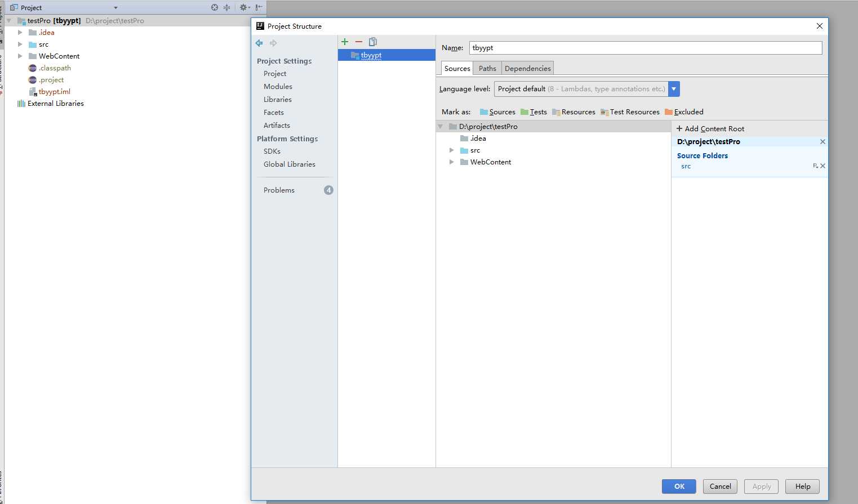Open Help for Project Structure
Viewport: 858px width, 504px height.
click(x=803, y=487)
